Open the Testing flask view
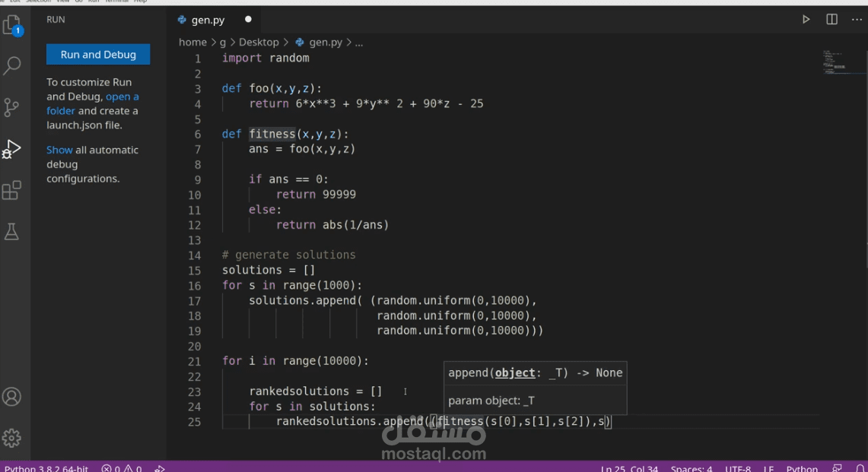This screenshot has width=868, height=472. (11, 231)
